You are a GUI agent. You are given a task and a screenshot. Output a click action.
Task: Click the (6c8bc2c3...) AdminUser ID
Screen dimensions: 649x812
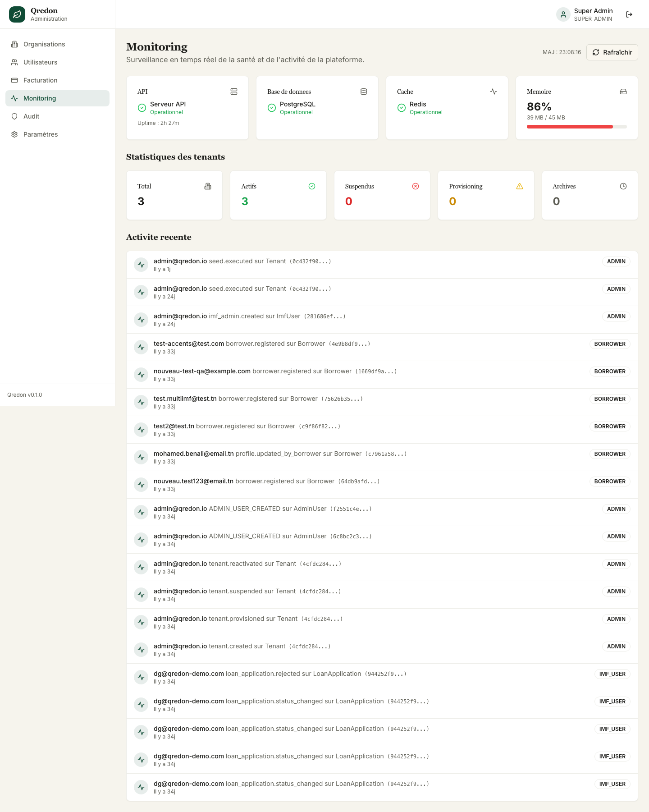point(351,537)
